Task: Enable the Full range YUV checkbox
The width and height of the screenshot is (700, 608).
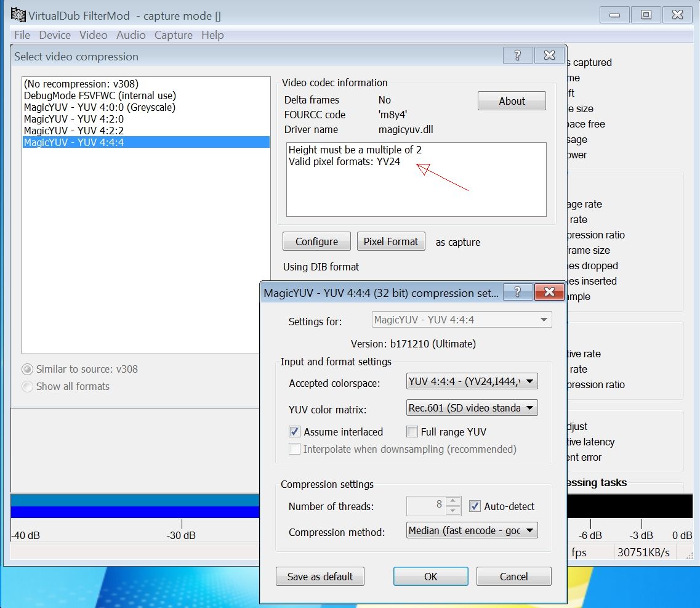Action: coord(412,432)
